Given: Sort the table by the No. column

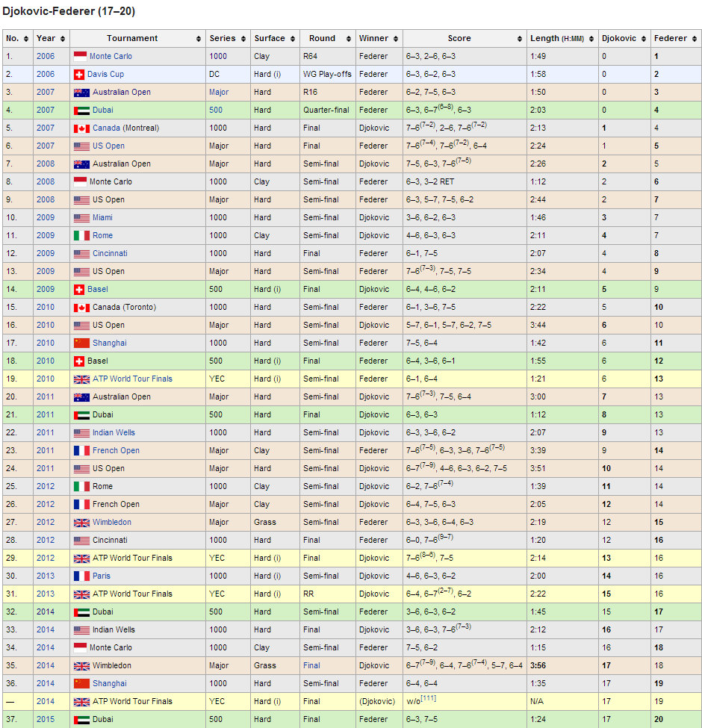Looking at the screenshot, I should click(x=26, y=39).
